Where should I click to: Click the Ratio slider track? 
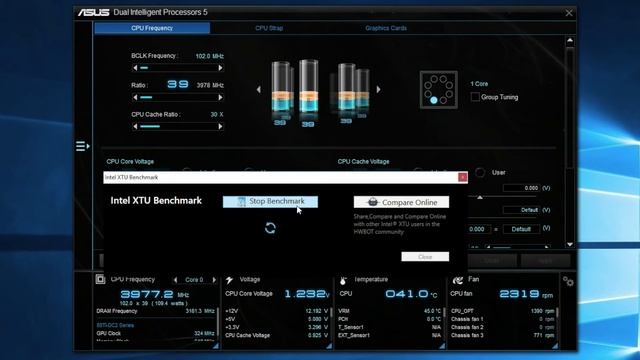(178, 97)
